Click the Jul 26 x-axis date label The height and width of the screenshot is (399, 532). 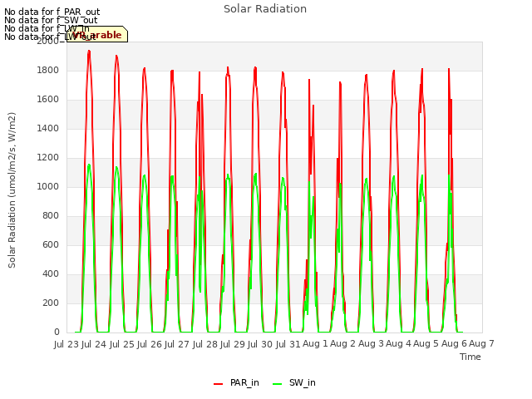[x=150, y=344]
